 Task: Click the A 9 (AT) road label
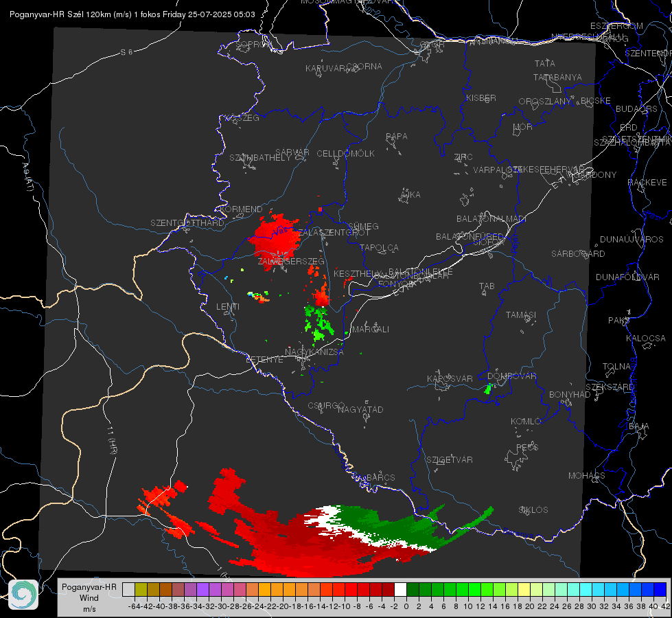pyautogui.click(x=28, y=176)
